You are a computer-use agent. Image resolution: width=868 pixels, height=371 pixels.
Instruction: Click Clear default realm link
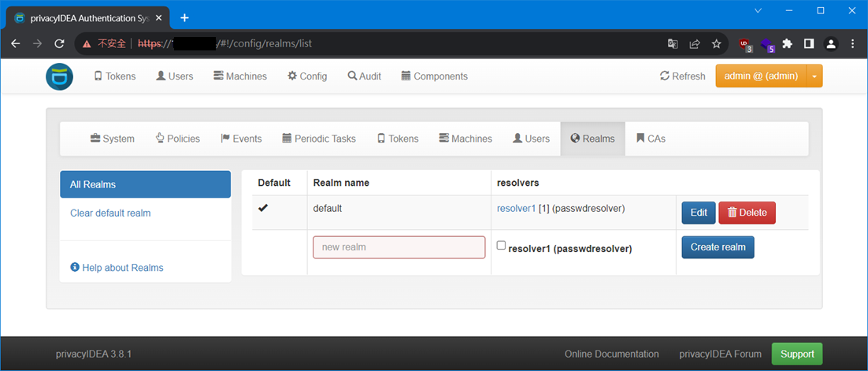tap(110, 213)
